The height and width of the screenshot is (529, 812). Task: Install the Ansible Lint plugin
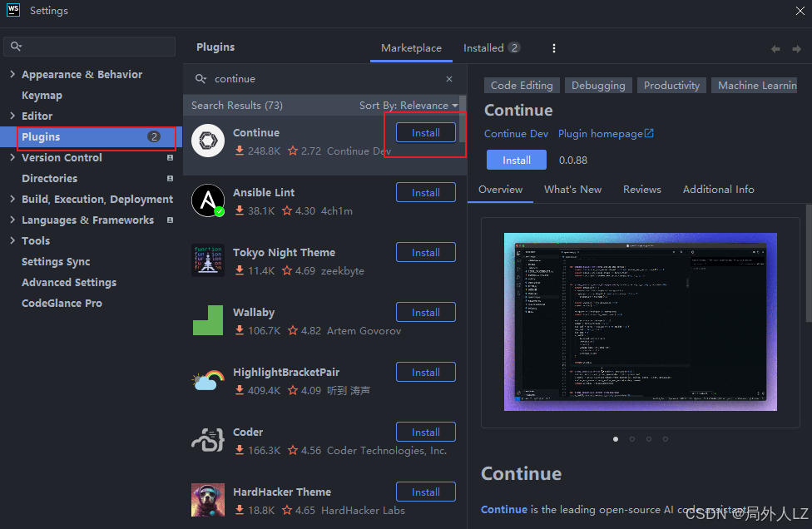(x=426, y=192)
